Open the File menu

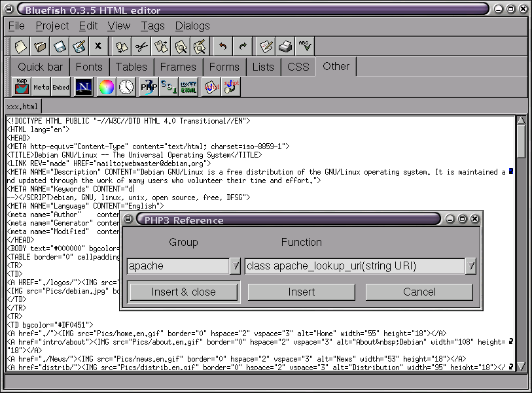click(x=16, y=26)
